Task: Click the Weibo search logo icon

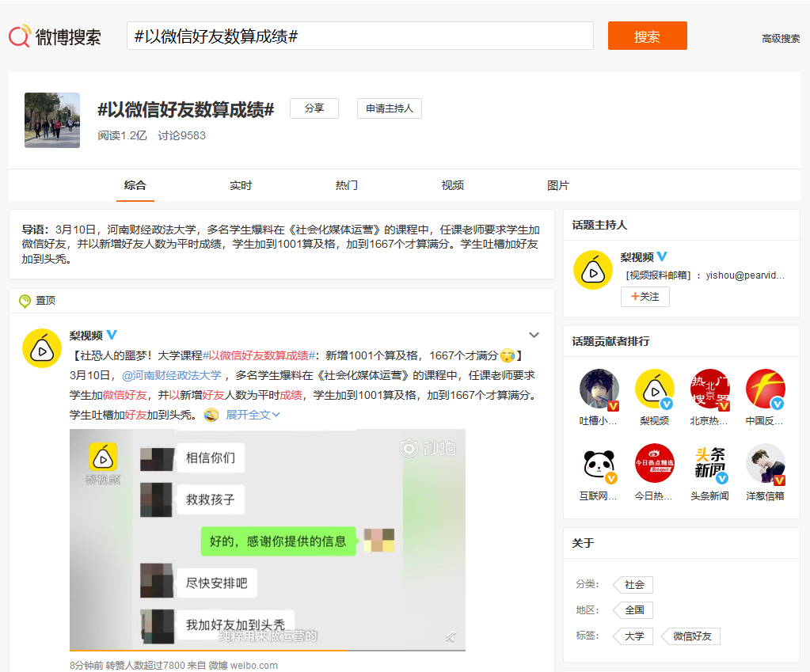Action: [20, 36]
